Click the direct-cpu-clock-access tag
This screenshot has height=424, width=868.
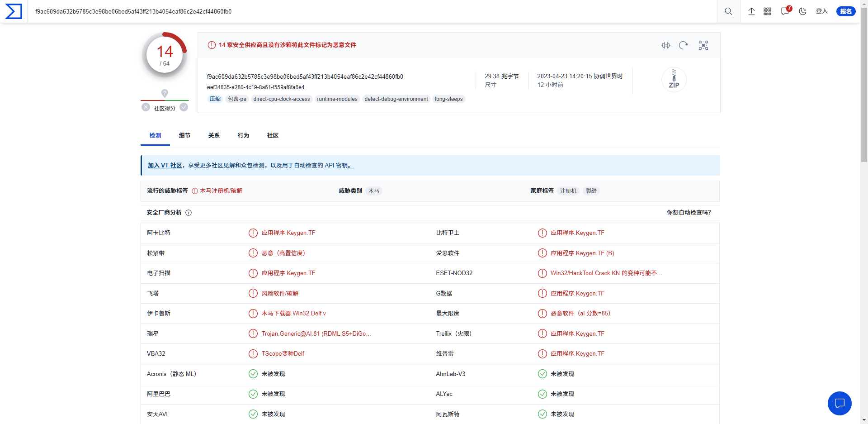pyautogui.click(x=282, y=99)
